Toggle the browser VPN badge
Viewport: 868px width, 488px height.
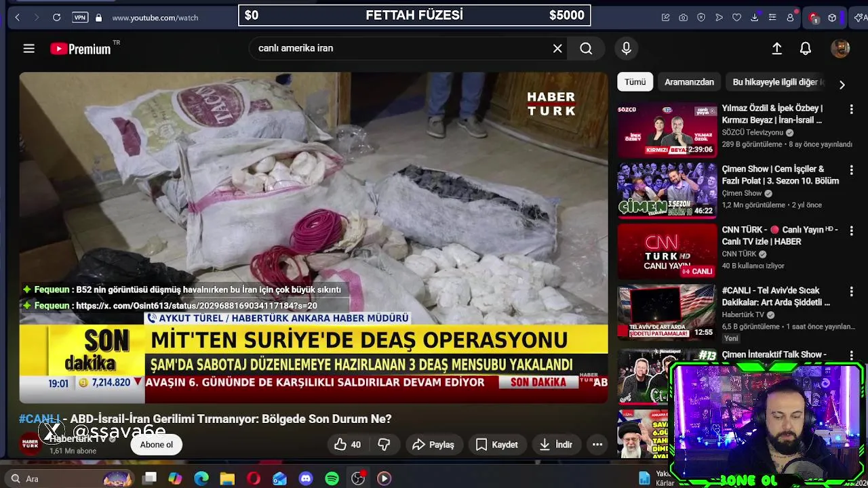[x=80, y=18]
